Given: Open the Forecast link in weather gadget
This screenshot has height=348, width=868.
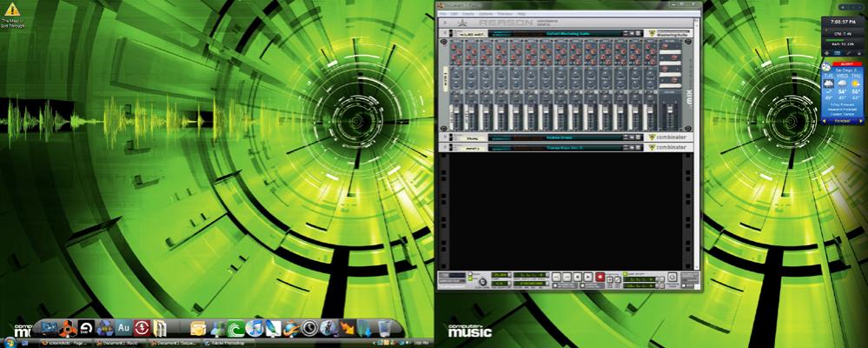Looking at the screenshot, I should click(842, 121).
